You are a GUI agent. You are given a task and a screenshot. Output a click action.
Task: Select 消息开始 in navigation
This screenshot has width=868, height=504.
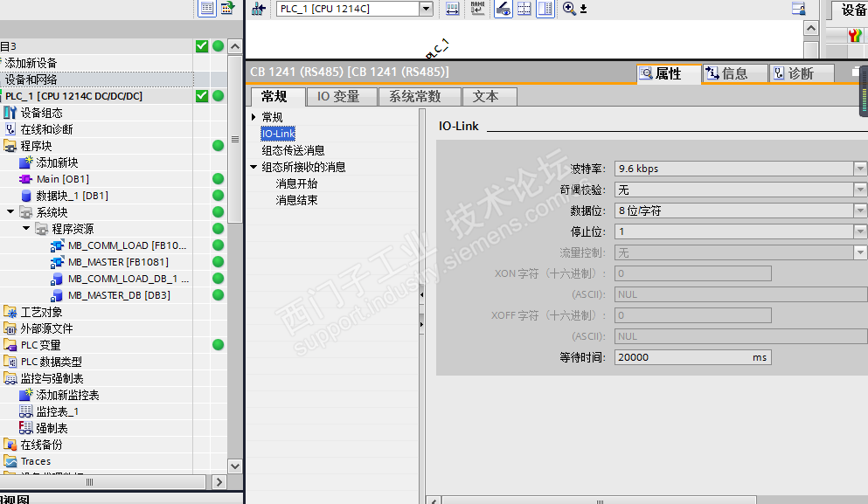[296, 183]
